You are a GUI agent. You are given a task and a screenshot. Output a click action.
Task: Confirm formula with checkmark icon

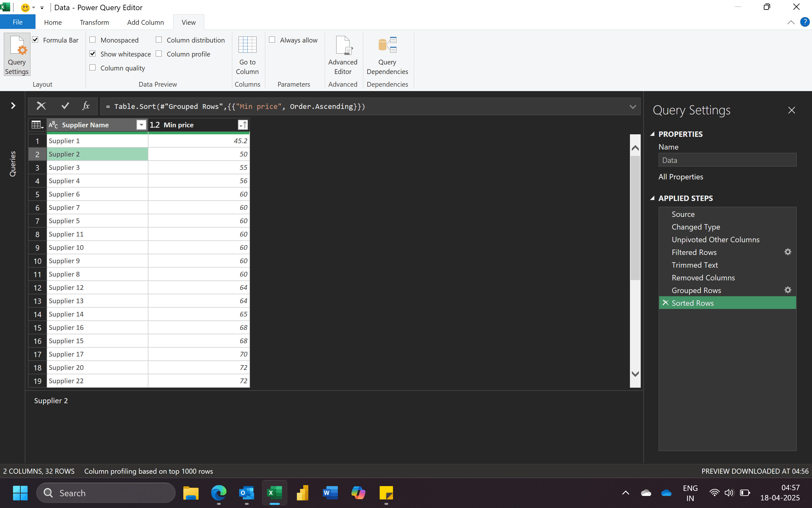pos(65,106)
